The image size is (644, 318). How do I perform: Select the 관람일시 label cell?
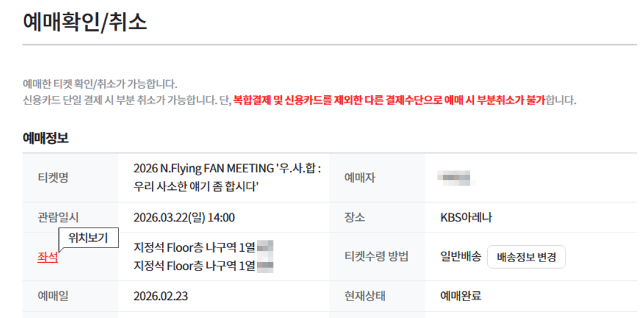coord(58,217)
